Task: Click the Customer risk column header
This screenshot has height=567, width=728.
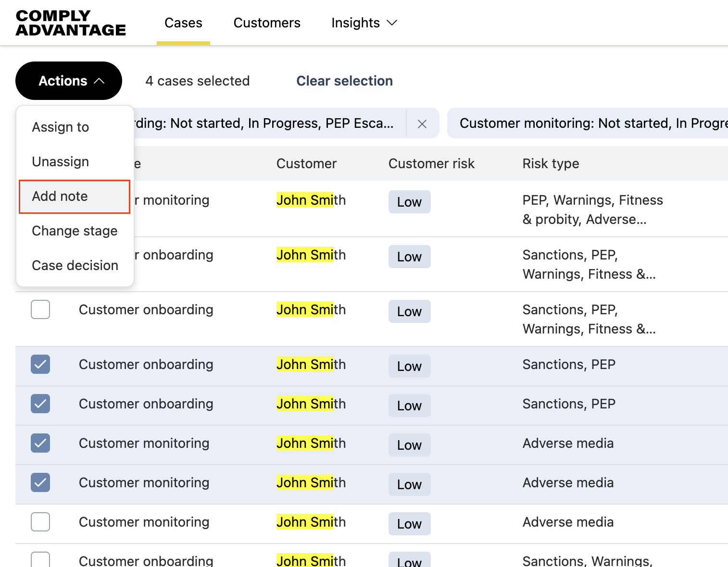Action: [431, 164]
